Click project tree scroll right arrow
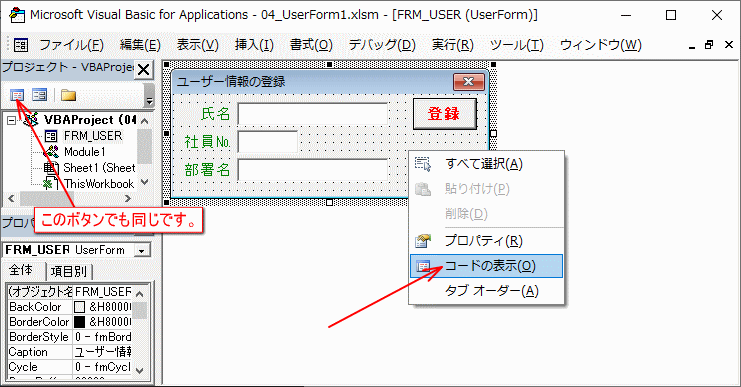 [x=128, y=198]
